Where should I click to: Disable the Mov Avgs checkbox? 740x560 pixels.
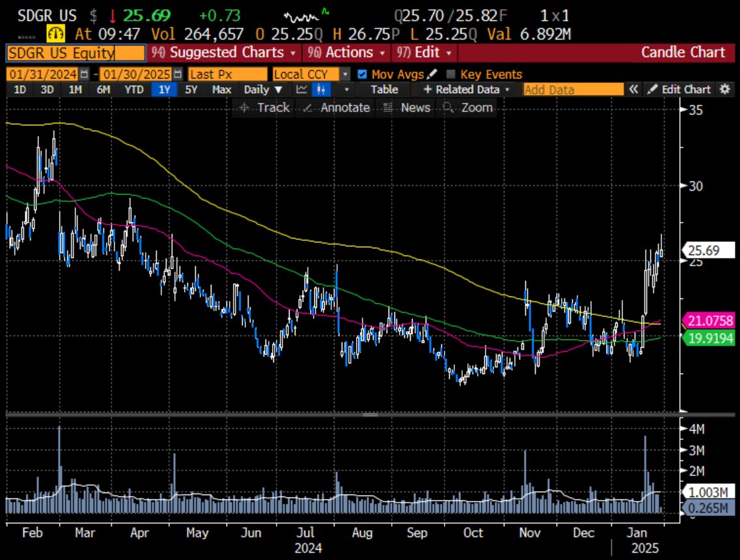[363, 73]
